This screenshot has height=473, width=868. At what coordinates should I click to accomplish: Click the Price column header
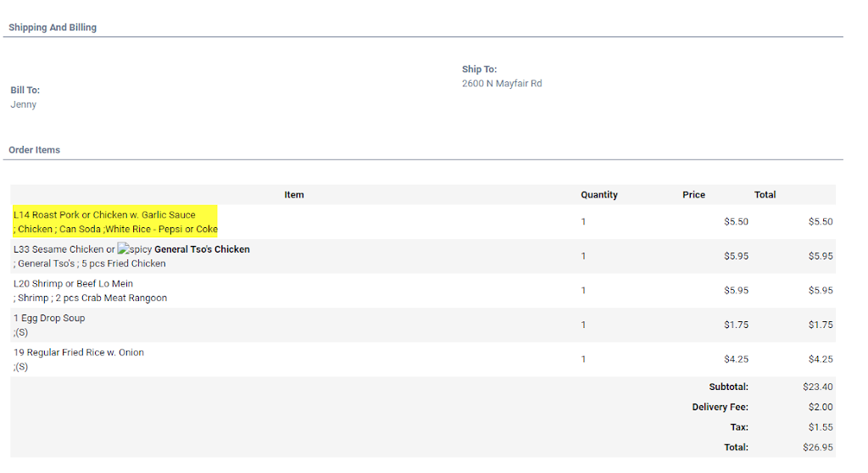click(x=693, y=195)
